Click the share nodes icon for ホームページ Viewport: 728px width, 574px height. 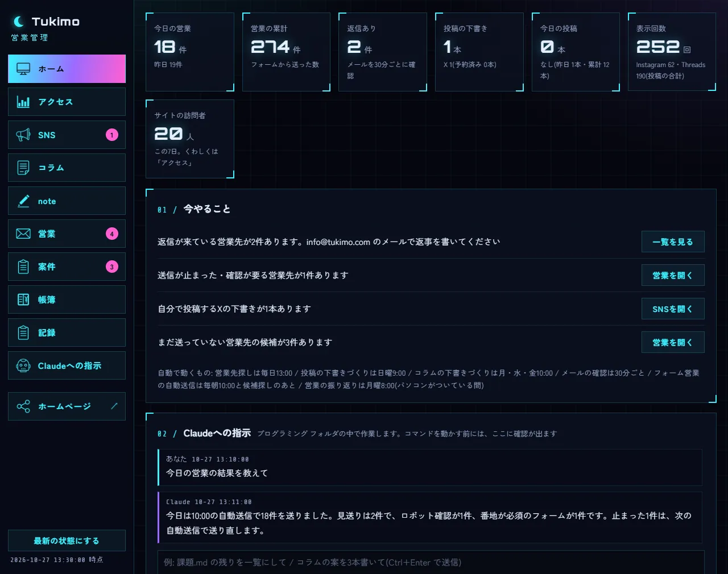pos(23,406)
